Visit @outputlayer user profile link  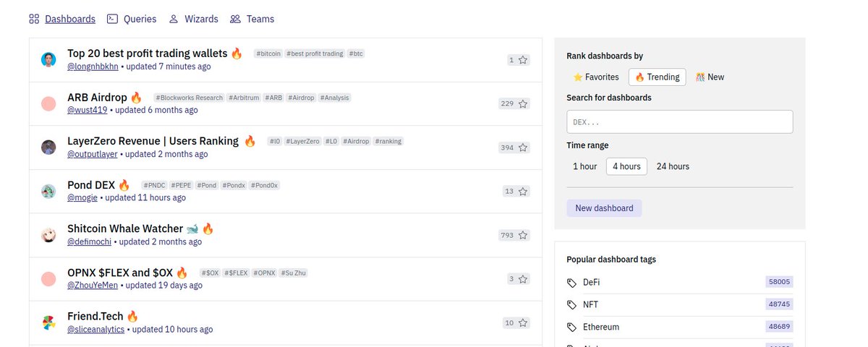click(93, 154)
